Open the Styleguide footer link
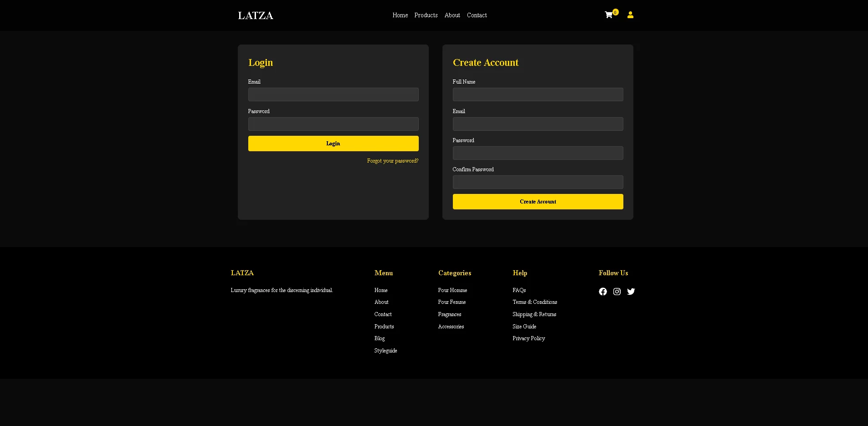 (x=385, y=350)
